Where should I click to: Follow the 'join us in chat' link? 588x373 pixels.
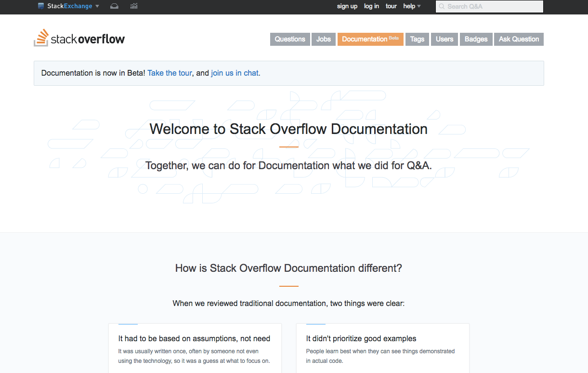coord(235,73)
